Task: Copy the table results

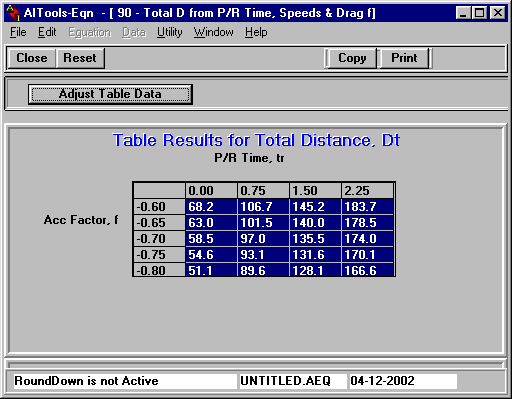Action: 352,58
